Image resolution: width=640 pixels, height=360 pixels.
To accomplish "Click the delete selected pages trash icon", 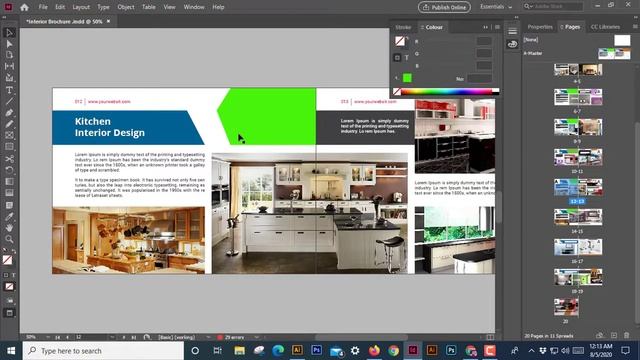I will click(x=627, y=336).
